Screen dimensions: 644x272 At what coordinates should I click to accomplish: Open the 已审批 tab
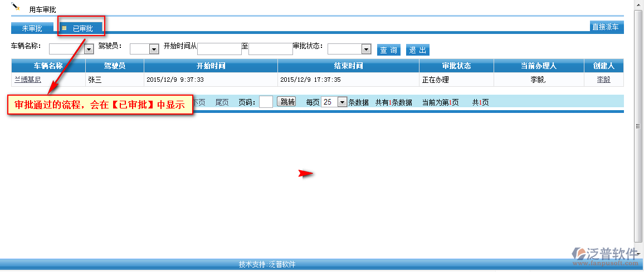(82, 28)
